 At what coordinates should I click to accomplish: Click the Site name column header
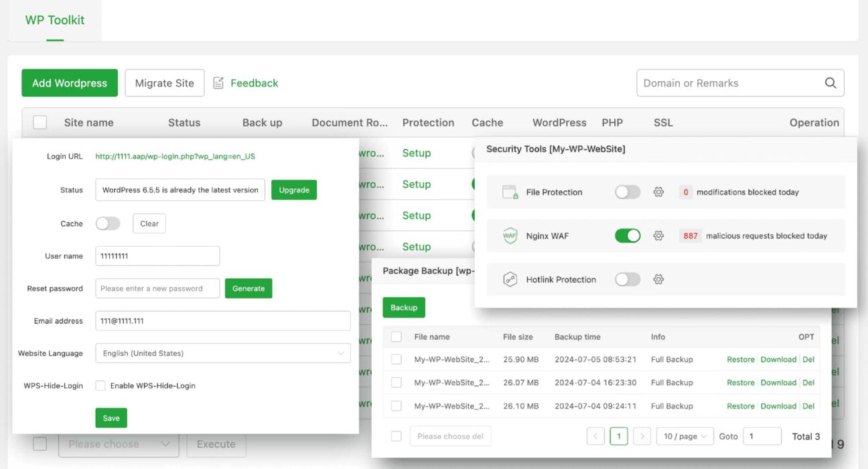tap(89, 123)
